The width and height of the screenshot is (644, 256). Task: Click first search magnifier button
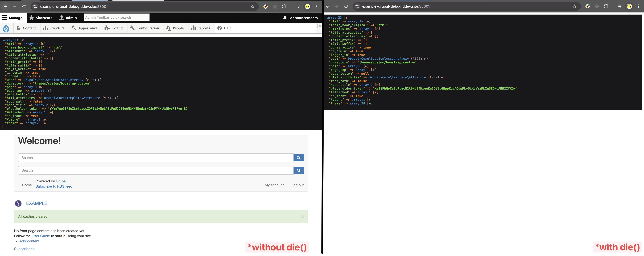(x=299, y=158)
